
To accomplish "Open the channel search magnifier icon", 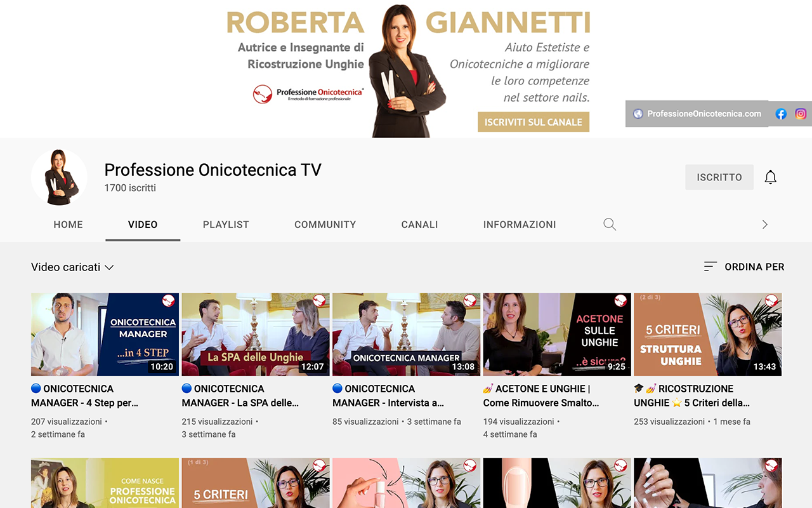I will [610, 224].
